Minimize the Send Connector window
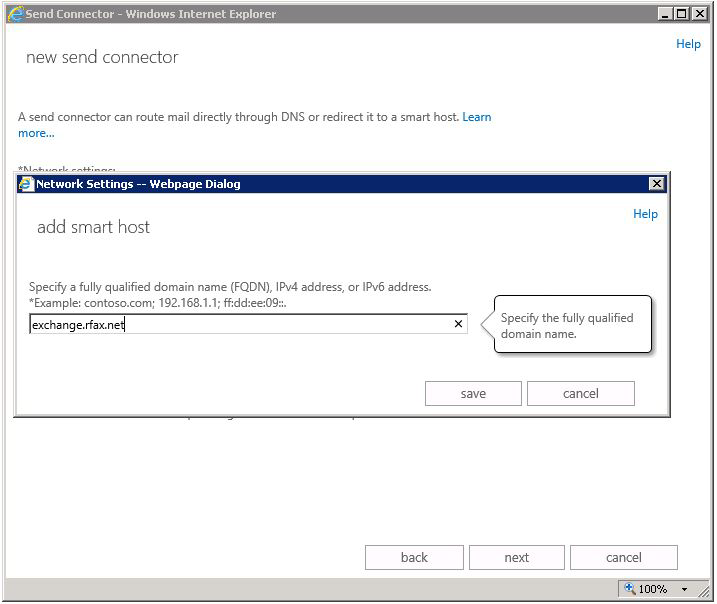The height and width of the screenshot is (604, 717). point(666,14)
